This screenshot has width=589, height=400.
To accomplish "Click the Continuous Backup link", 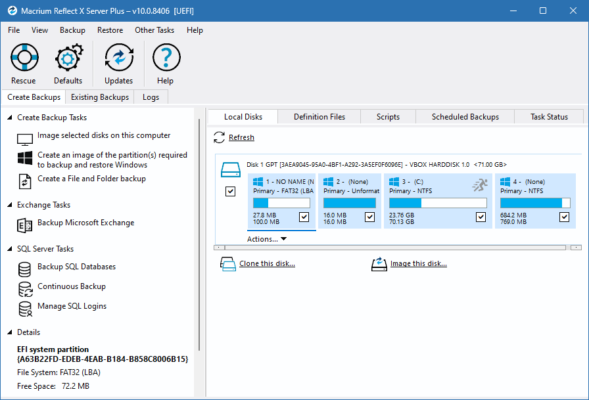I will click(x=72, y=286).
